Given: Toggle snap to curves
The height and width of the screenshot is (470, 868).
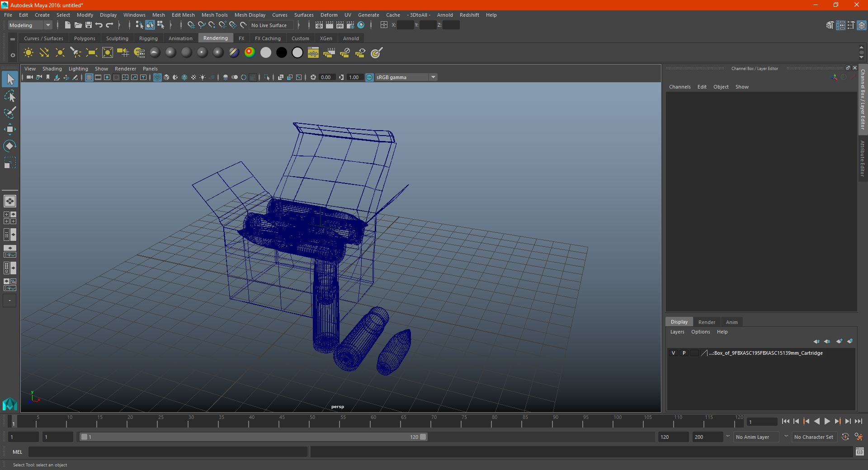Looking at the screenshot, I should 202,25.
